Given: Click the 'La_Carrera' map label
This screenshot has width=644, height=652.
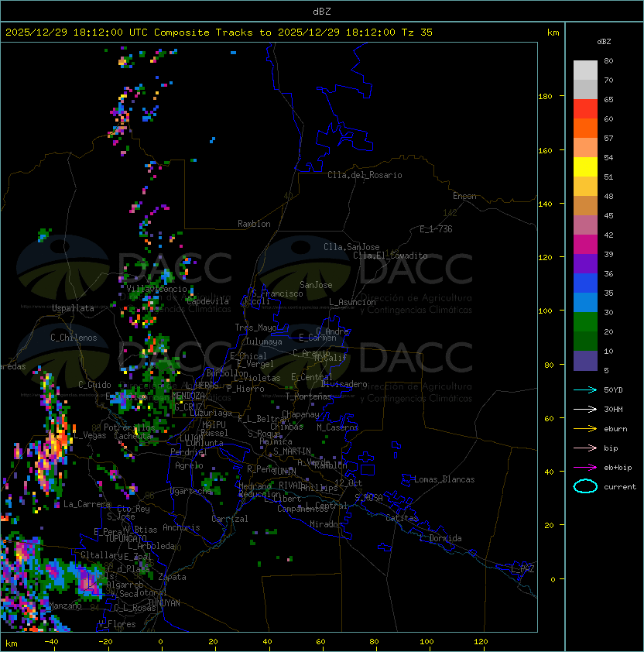Looking at the screenshot, I should click(x=87, y=504).
